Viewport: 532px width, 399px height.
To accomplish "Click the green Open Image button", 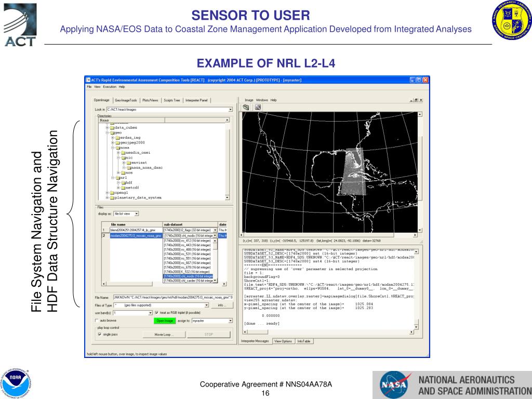I will coord(165,321).
